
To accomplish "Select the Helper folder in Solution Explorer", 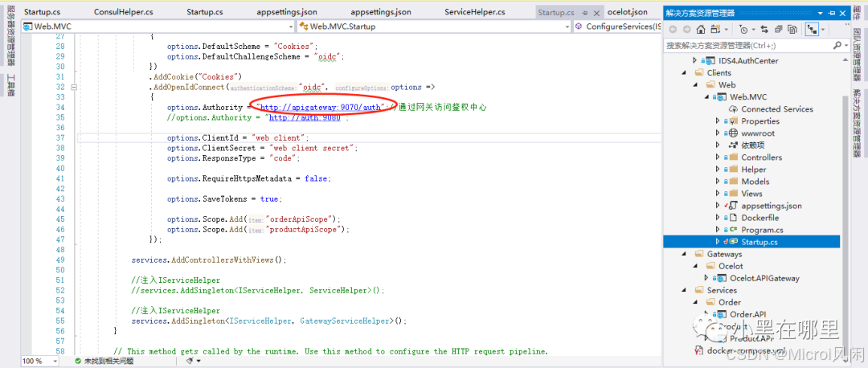I will pyautogui.click(x=753, y=170).
